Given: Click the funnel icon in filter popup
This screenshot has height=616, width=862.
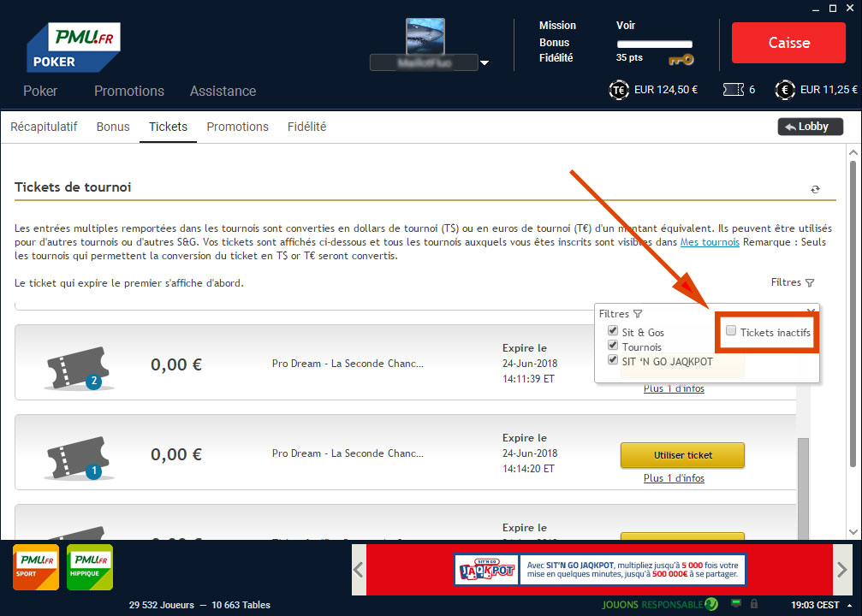Looking at the screenshot, I should coord(638,314).
